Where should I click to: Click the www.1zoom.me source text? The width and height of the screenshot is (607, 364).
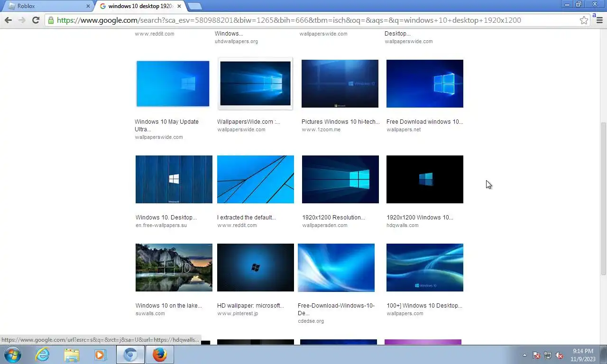coord(321,129)
